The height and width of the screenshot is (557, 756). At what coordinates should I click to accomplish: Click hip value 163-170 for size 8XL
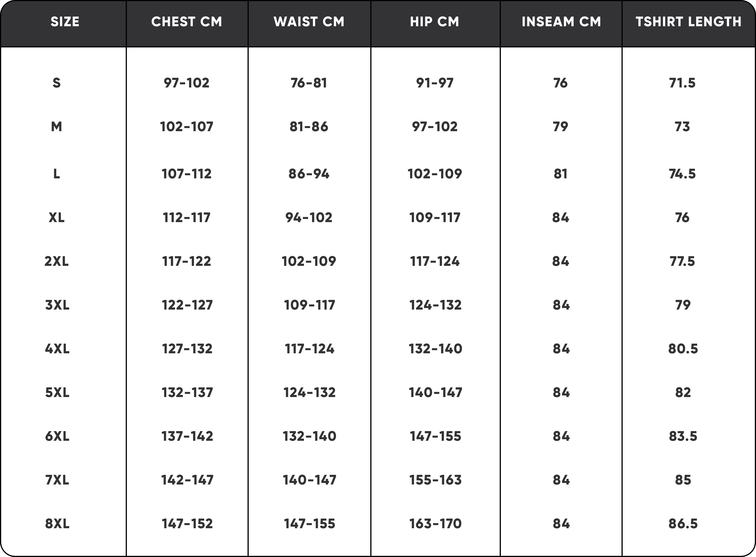coord(435,524)
